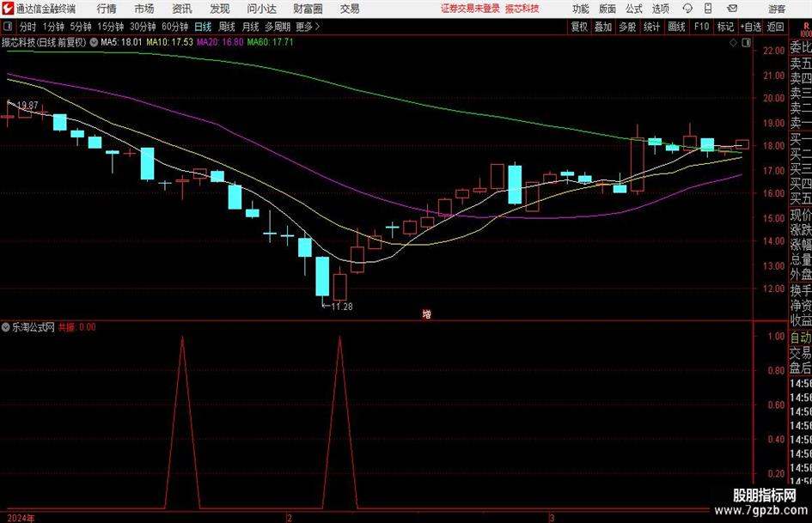Image resolution: width=812 pixels, height=523 pixels.
Task: Open the 行情 menu
Action: (107, 9)
